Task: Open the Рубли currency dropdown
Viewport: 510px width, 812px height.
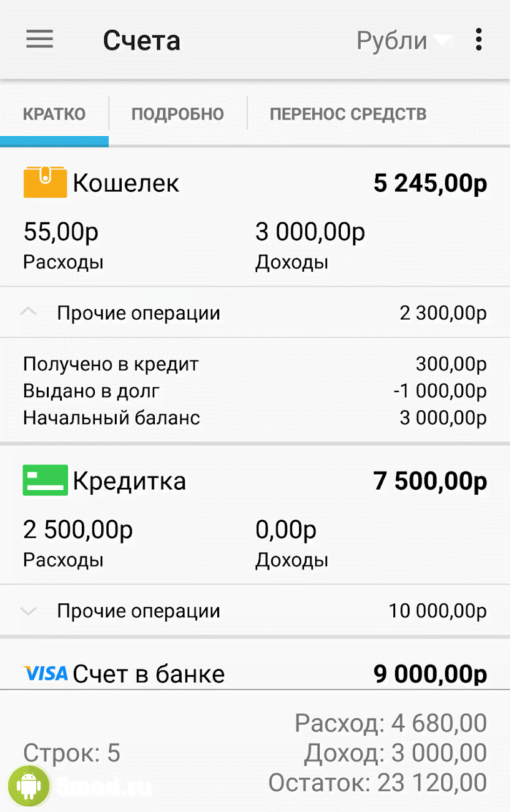Action: click(x=403, y=41)
